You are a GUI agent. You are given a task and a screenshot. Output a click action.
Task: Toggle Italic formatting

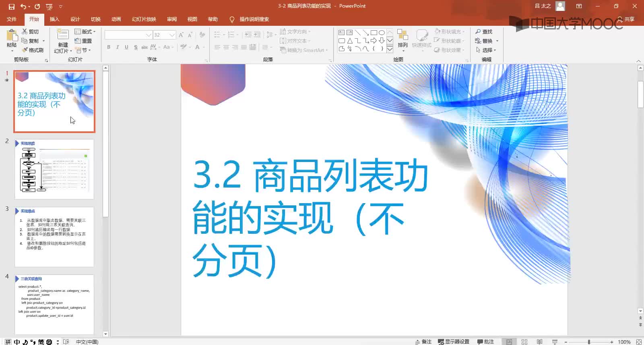point(118,47)
